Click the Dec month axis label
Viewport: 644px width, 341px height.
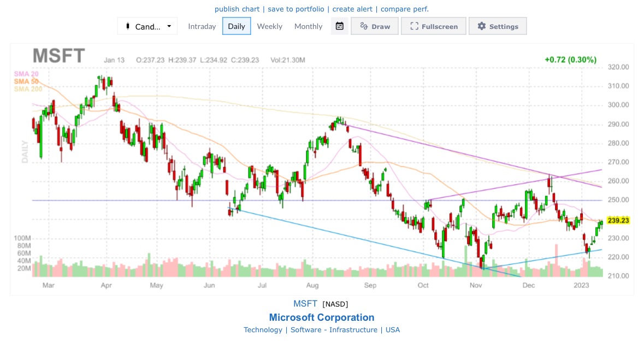tap(529, 285)
